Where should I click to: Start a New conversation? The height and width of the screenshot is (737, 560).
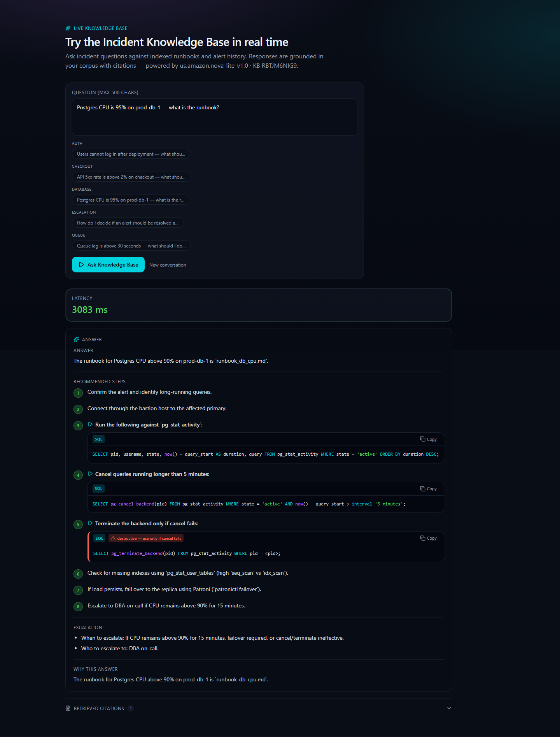(x=168, y=265)
